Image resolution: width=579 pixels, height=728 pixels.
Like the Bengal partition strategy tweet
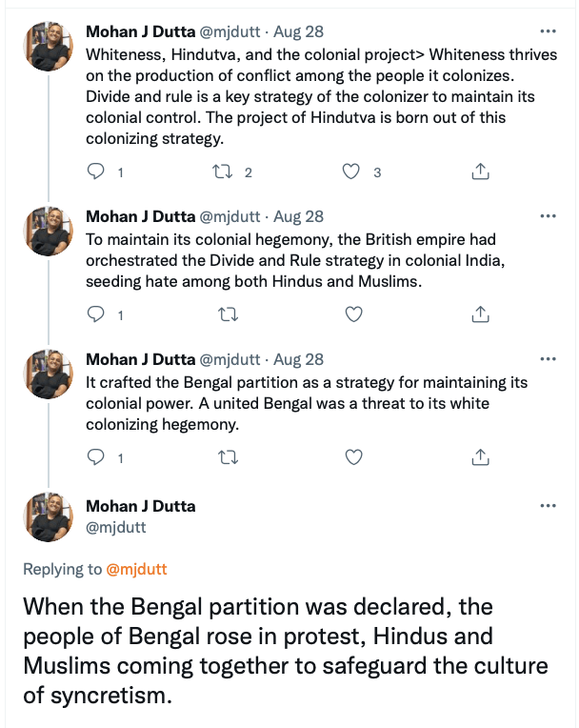(352, 458)
